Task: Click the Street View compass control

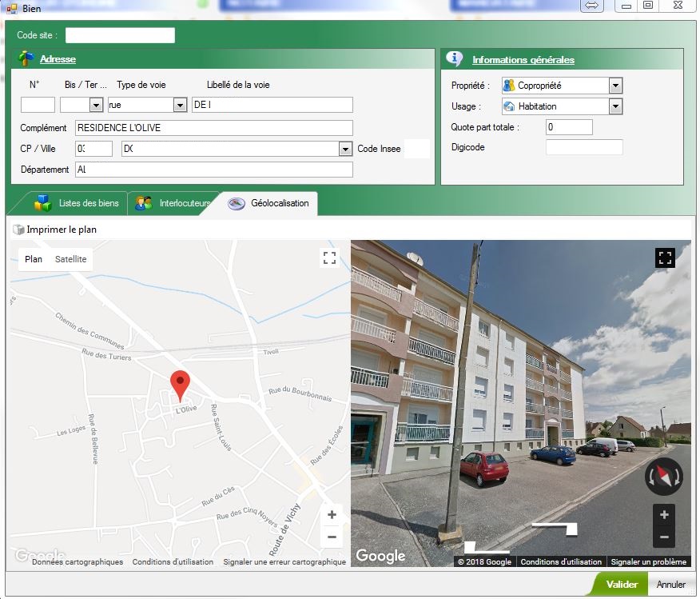Action: 664,477
